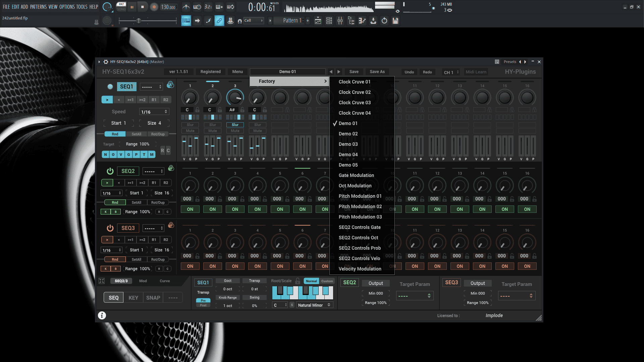
Task: Open the PATTERNS menu in FL Studio
Action: pyautogui.click(x=38, y=7)
